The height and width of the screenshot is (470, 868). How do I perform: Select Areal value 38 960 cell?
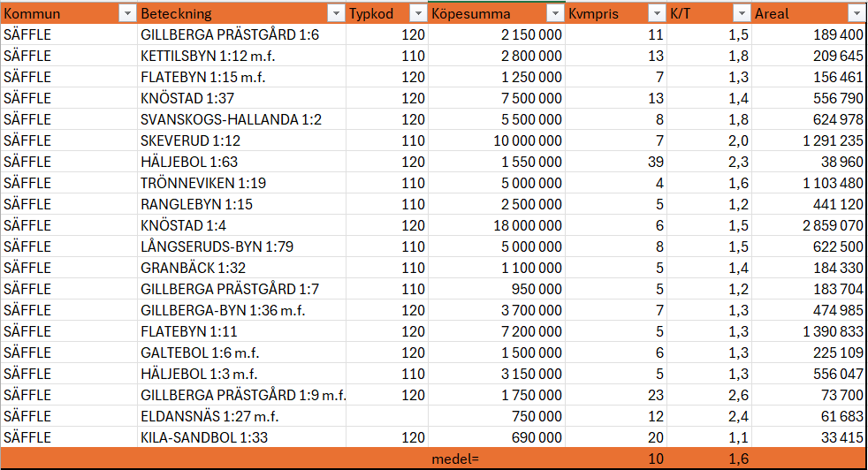809,162
